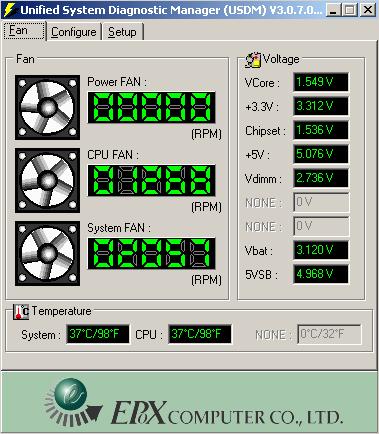Click the System FAN RPM readout
This screenshot has width=379, height=434.
(x=151, y=253)
